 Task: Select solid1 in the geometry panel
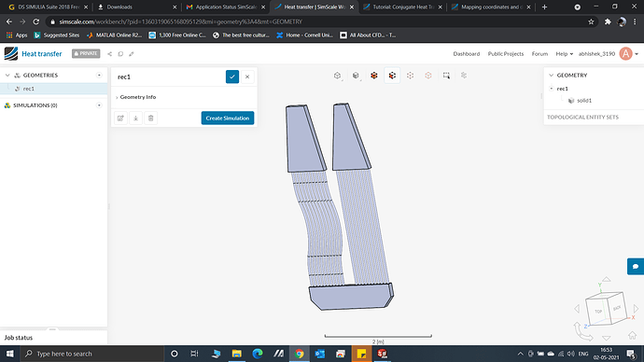point(584,101)
